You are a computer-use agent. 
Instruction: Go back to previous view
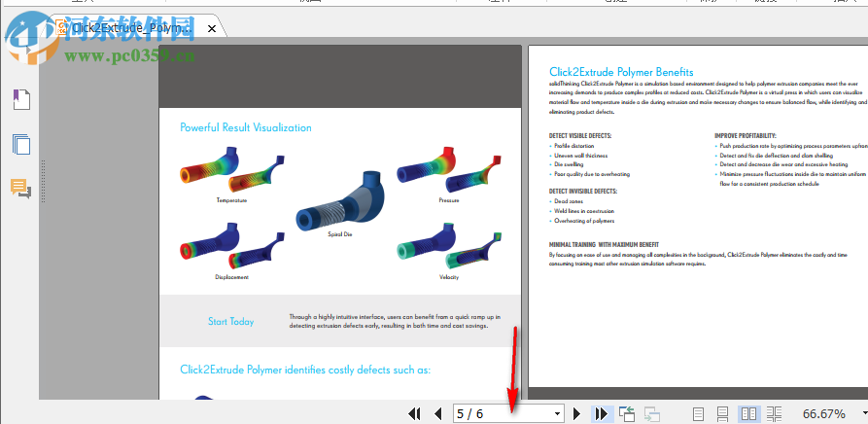(x=627, y=413)
